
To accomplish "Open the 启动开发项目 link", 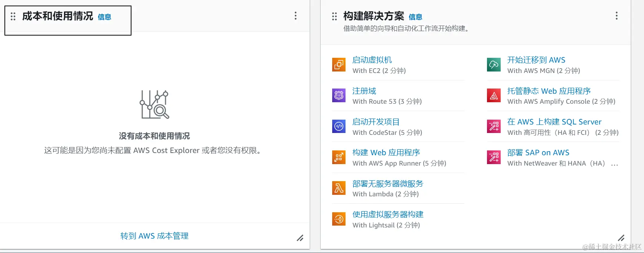I will 376,122.
